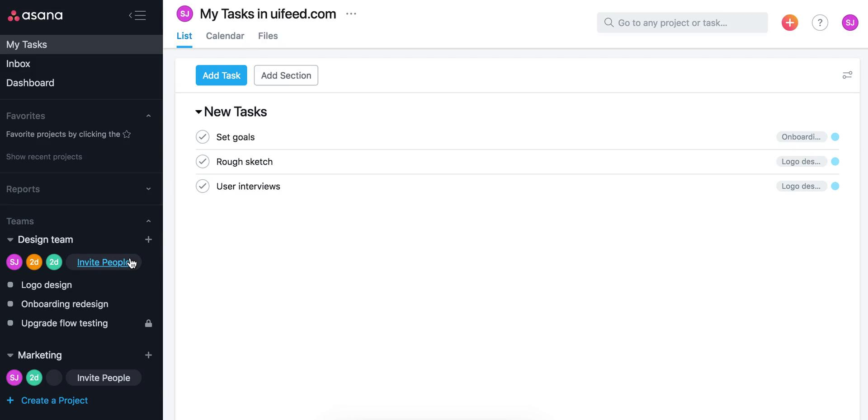Image resolution: width=868 pixels, height=420 pixels.
Task: Collapse the Favorites section
Action: (x=148, y=116)
